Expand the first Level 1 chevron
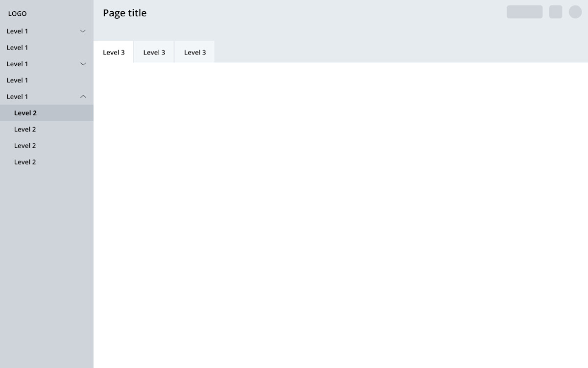 83,31
